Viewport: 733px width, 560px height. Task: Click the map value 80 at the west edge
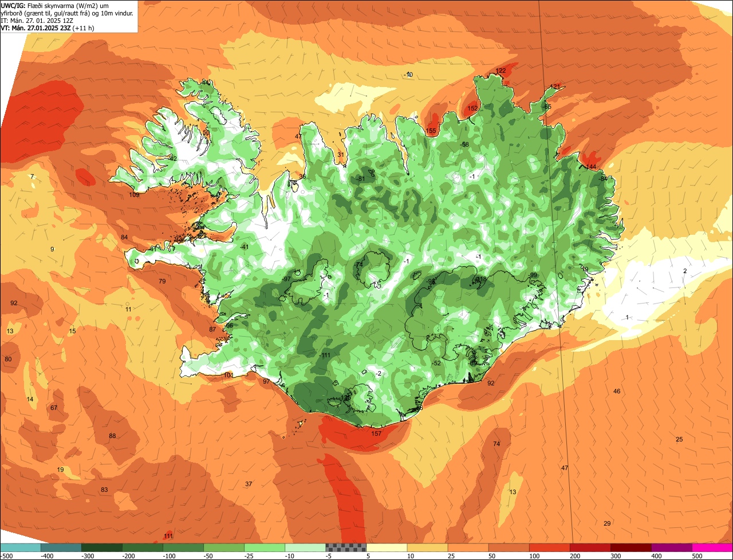pyautogui.click(x=8, y=359)
